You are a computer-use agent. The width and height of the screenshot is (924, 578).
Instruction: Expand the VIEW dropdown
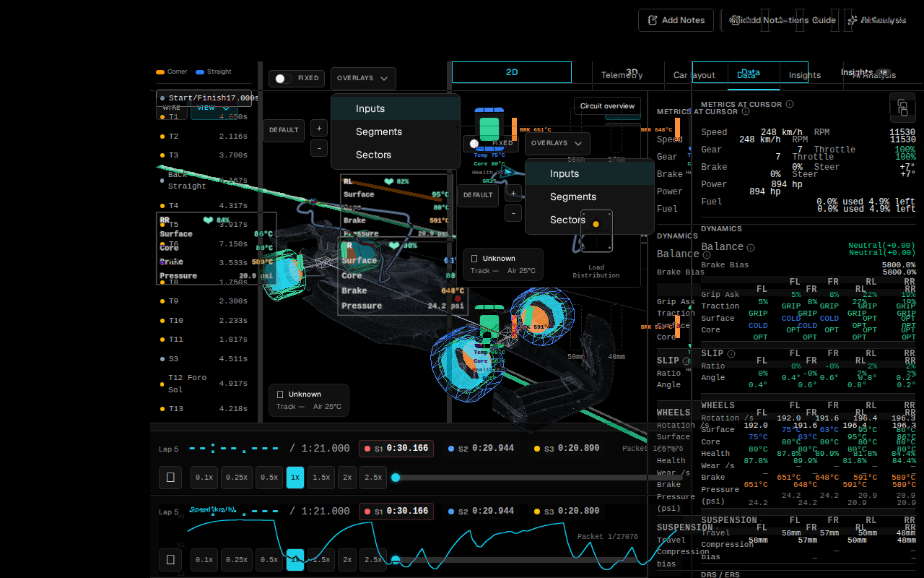214,108
